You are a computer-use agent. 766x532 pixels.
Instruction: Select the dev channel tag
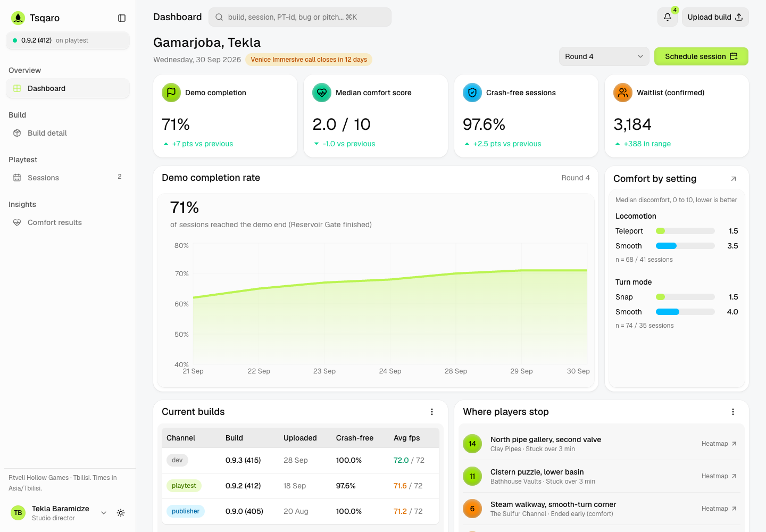pyautogui.click(x=177, y=460)
